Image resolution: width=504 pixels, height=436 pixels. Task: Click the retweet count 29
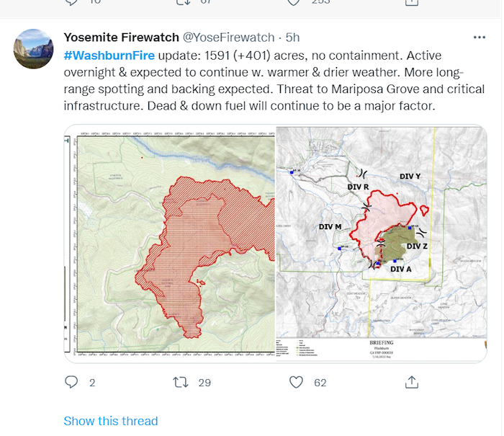coord(204,383)
